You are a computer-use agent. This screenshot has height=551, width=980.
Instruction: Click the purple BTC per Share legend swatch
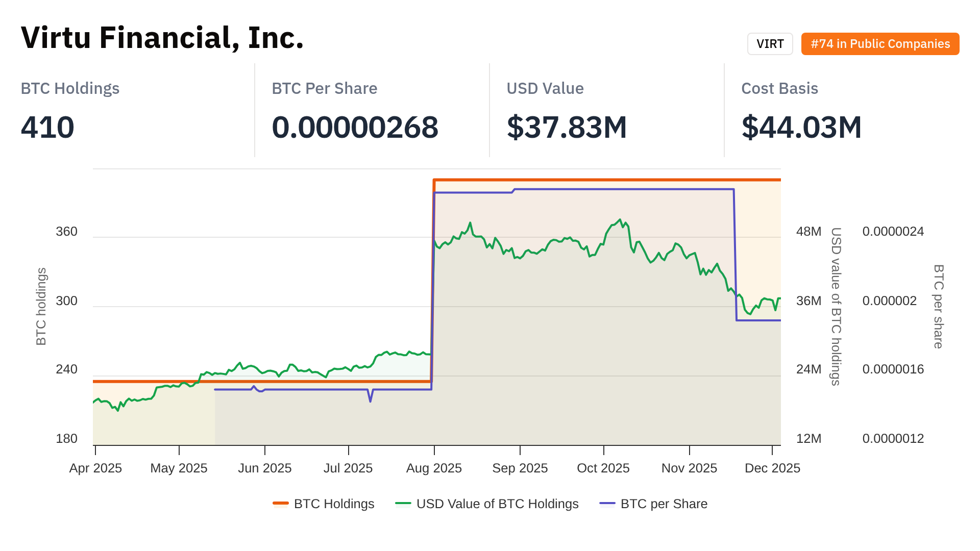tap(607, 504)
